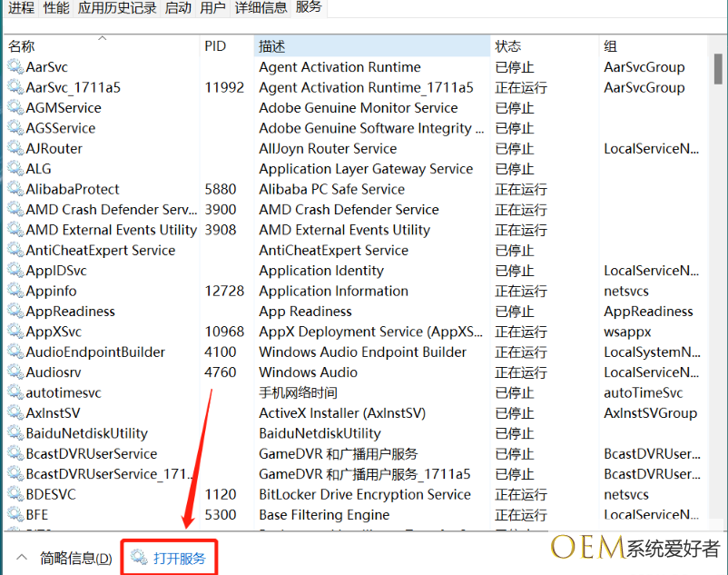
Task: Click the AlibabaProtect service gear icon
Action: [15, 189]
